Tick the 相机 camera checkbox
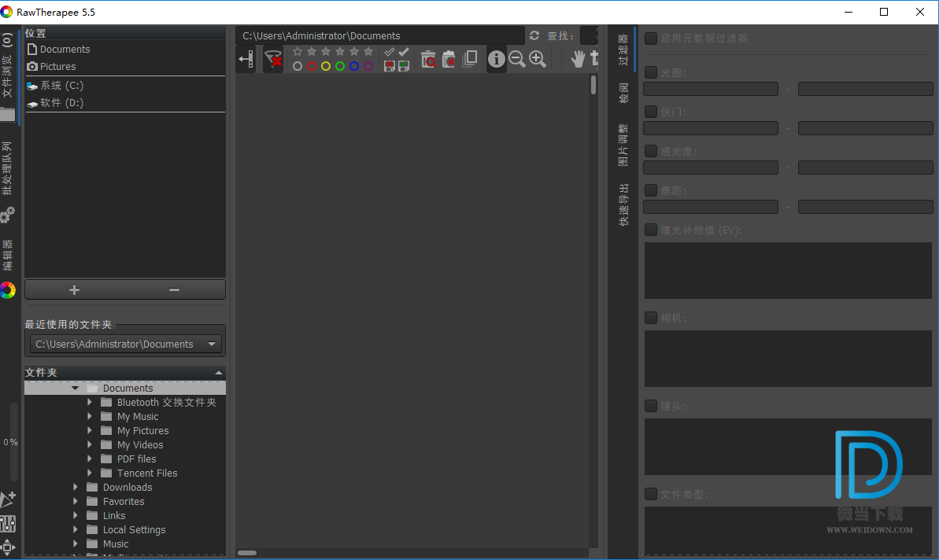 pos(651,318)
